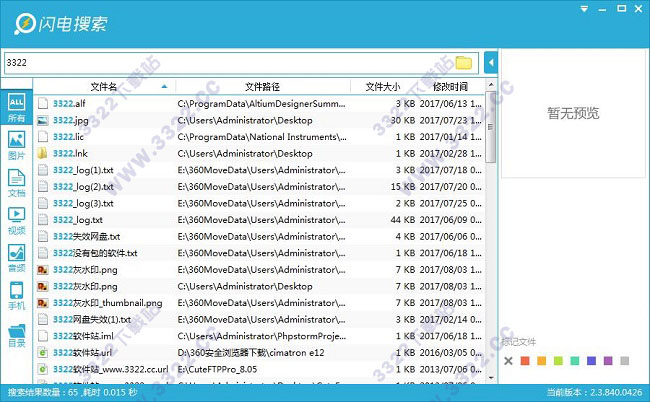Screen dimensions: 650x402
Task: Switch to the 图片 pictures category
Action: (16, 145)
